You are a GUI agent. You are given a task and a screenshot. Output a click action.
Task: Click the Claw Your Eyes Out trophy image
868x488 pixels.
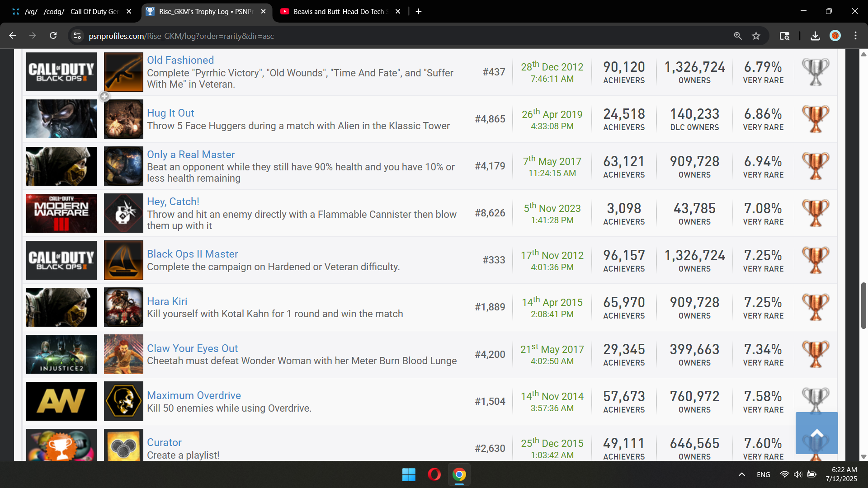click(x=123, y=354)
